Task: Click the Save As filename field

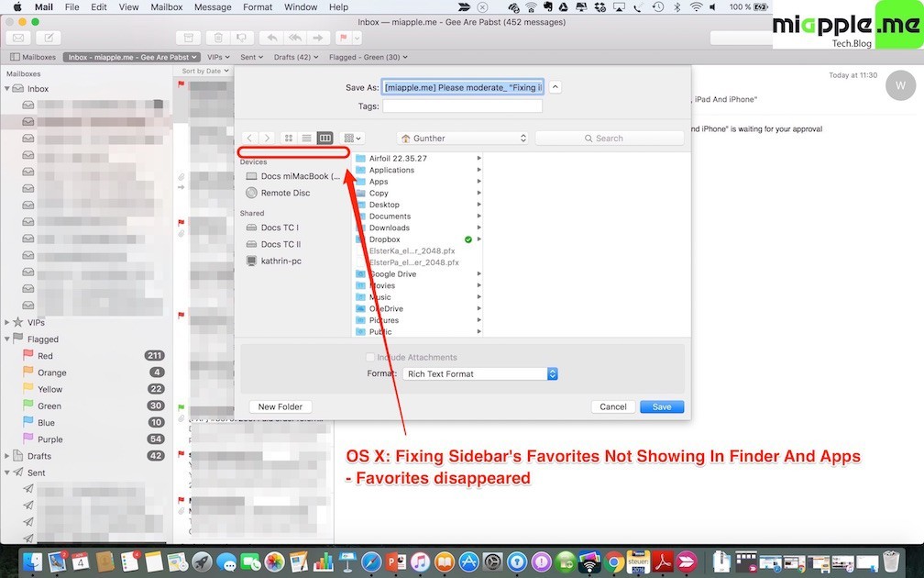Action: point(463,87)
